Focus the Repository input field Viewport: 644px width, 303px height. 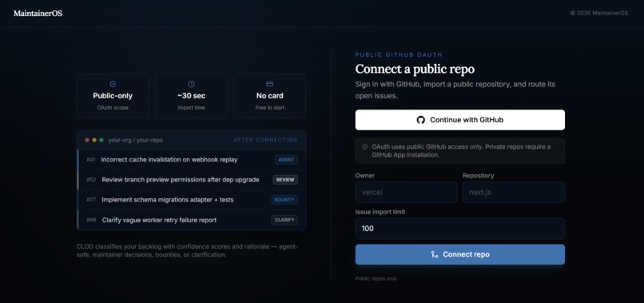pos(514,192)
